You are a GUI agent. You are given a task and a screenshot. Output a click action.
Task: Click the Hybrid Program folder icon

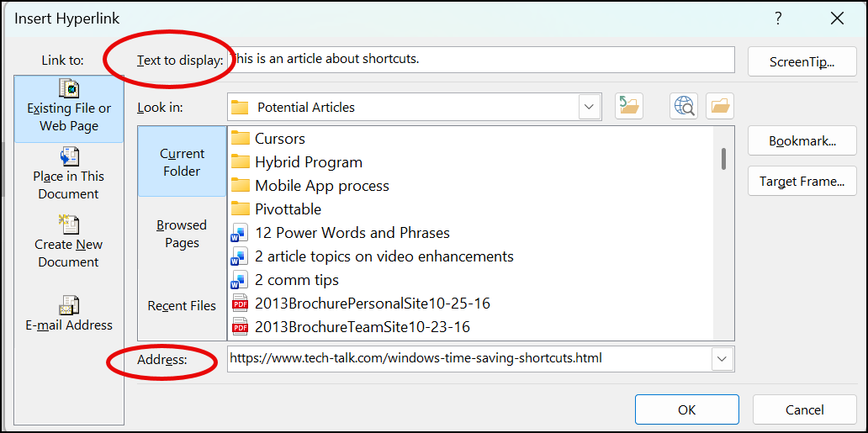point(240,161)
